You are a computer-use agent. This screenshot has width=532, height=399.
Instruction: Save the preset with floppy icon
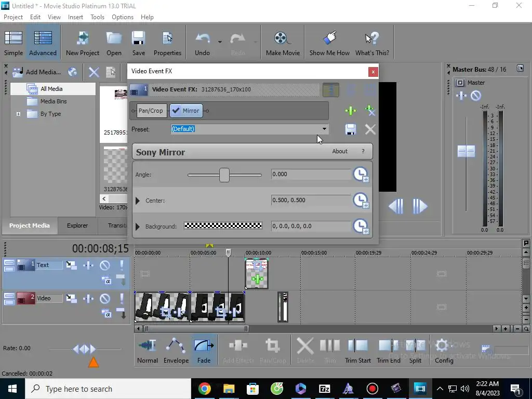click(x=351, y=129)
